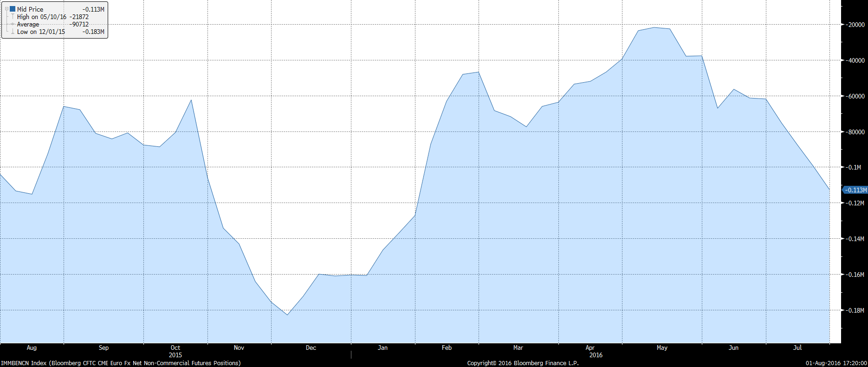Click the -21872 high value in legend
Screen dimensions: 868x367
tap(79, 17)
